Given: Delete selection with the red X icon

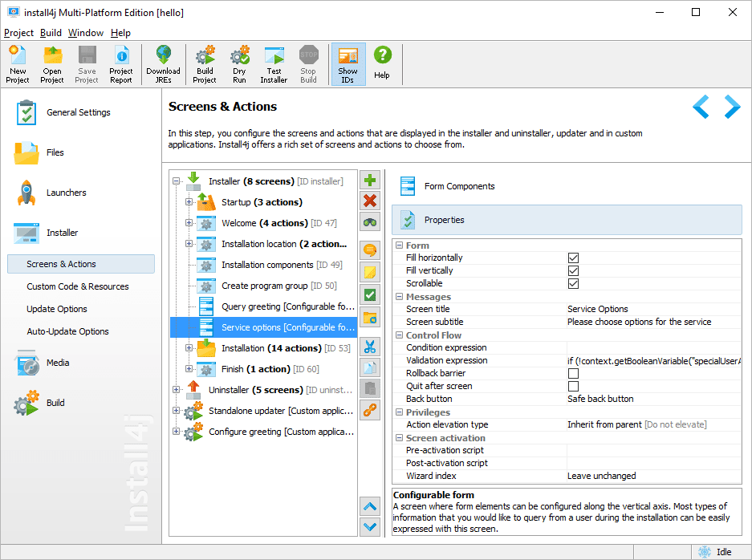Looking at the screenshot, I should [370, 201].
